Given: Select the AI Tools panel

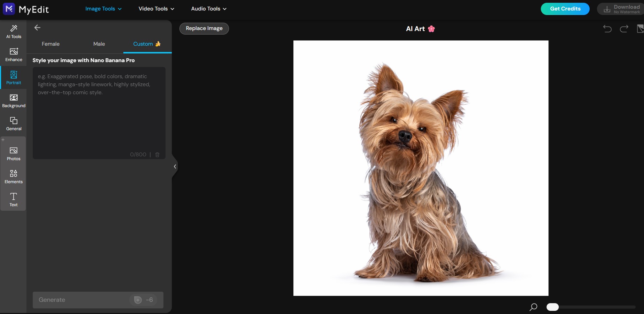Looking at the screenshot, I should pyautogui.click(x=14, y=31).
